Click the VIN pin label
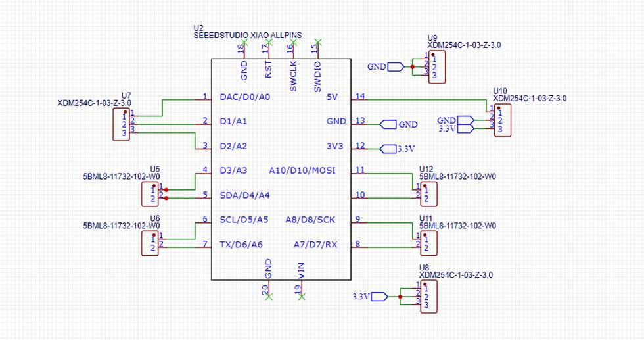 click(x=301, y=270)
